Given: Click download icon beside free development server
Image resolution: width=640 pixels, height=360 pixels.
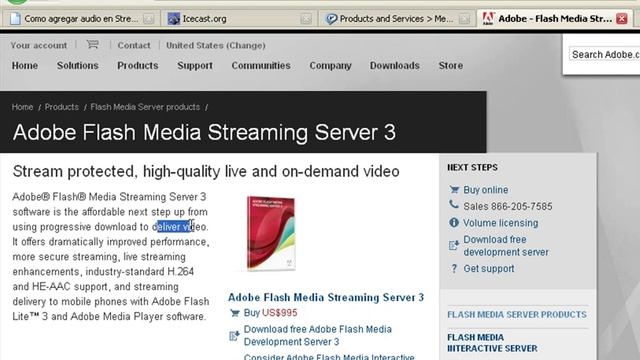Looking at the screenshot, I should 454,245.
